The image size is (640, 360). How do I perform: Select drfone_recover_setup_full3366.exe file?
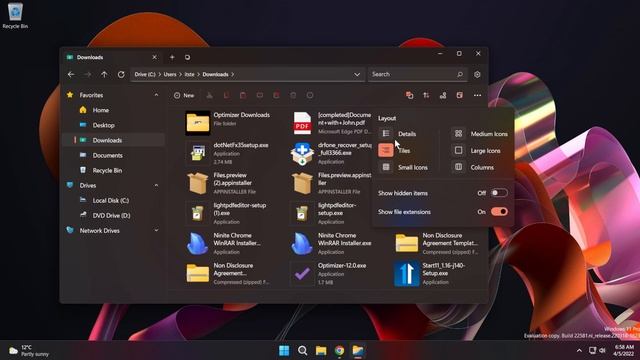coord(331,153)
